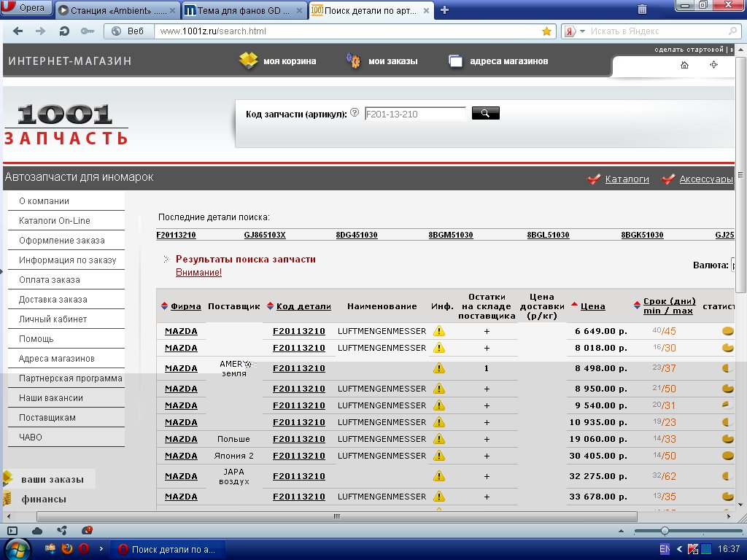Viewport: 747px width, 560px height.
Task: Click the article code input field
Action: pos(415,114)
